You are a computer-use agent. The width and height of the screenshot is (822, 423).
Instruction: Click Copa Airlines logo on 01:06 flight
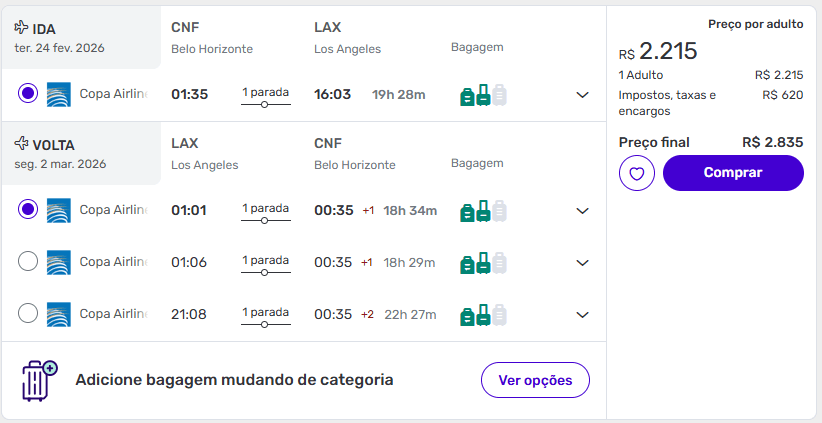click(59, 262)
